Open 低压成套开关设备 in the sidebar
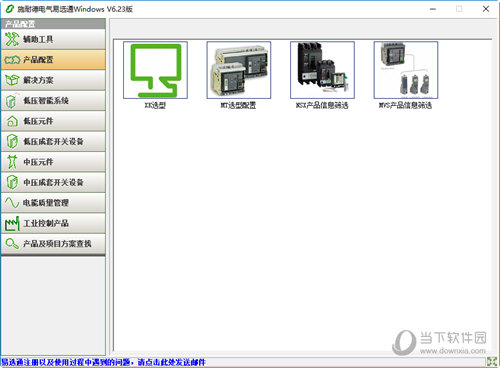The height and width of the screenshot is (368, 500). [53, 142]
